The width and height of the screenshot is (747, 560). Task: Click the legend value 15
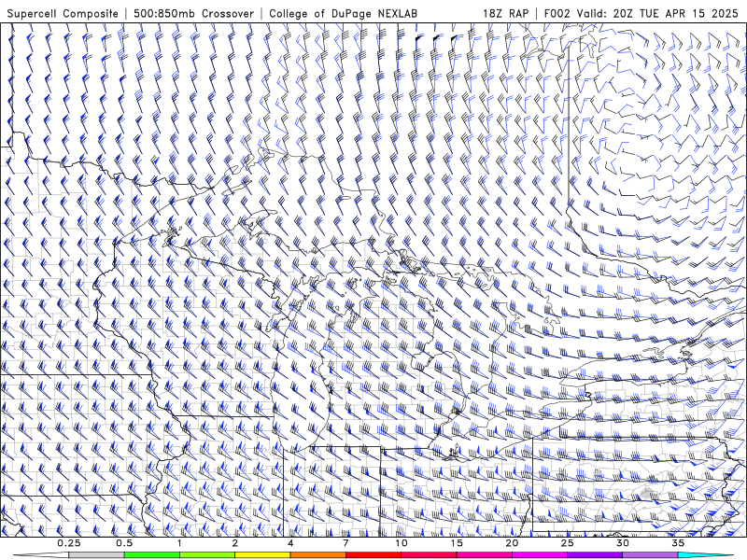457,543
